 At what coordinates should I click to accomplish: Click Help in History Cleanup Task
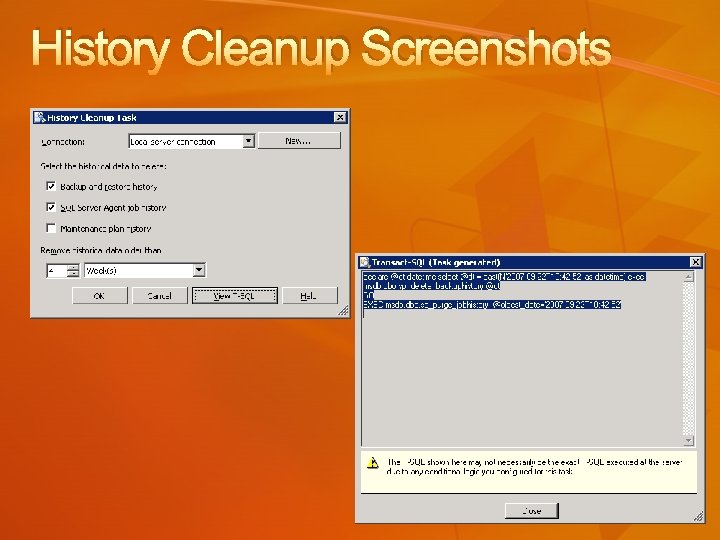pyautogui.click(x=310, y=296)
